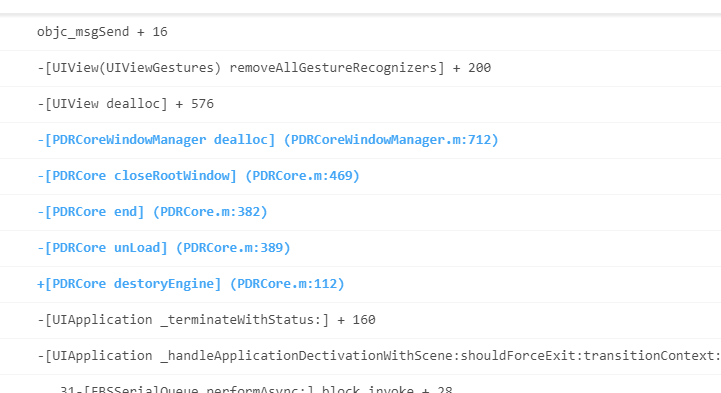Jump to PDRCore.m:112 source reference
721x393 pixels.
click(287, 284)
